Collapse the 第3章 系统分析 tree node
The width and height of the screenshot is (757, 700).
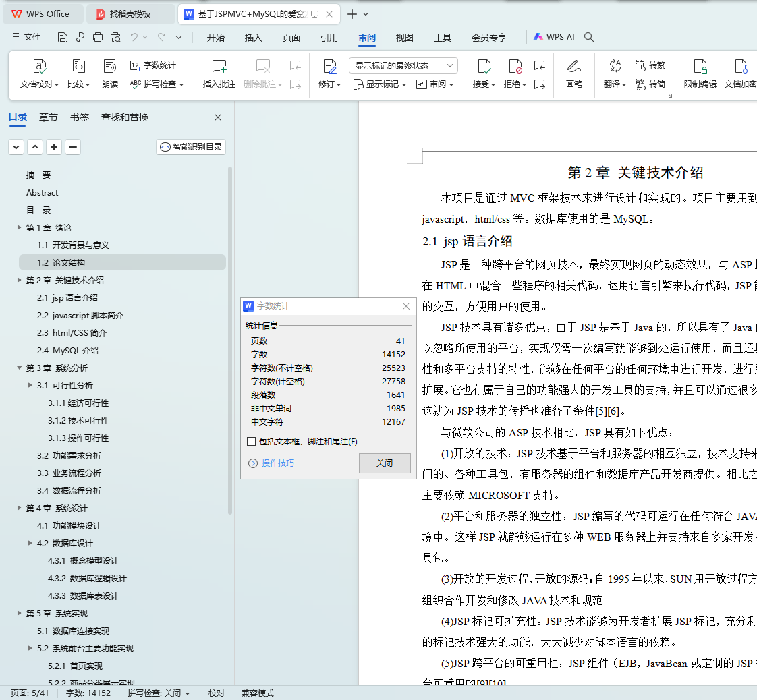coord(20,368)
